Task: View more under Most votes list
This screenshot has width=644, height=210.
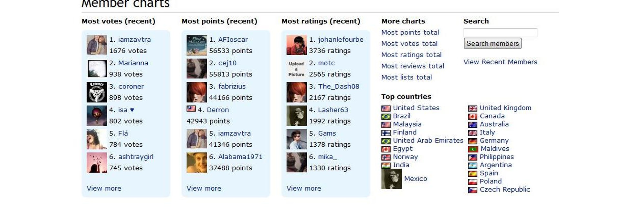Action: 104,188
